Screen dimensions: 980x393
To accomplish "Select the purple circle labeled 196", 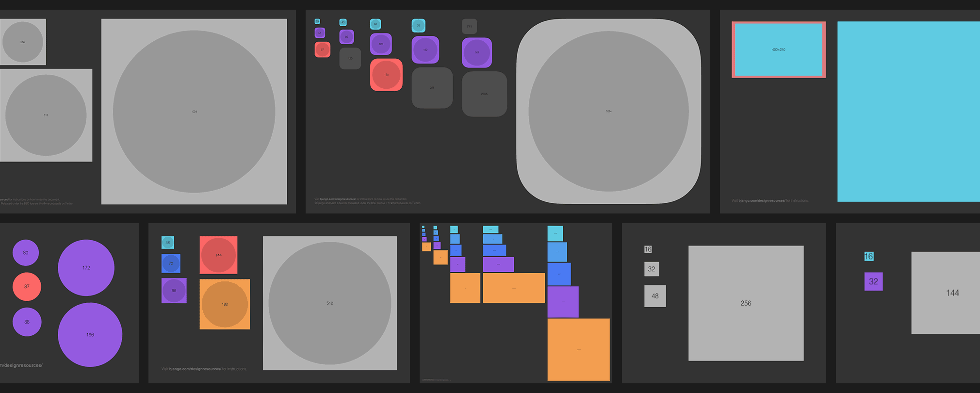I will pyautogui.click(x=90, y=335).
